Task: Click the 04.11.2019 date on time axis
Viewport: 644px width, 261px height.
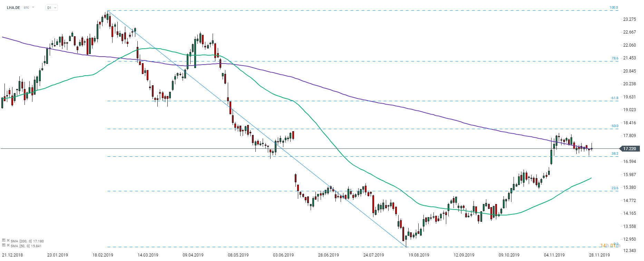Action: point(554,255)
